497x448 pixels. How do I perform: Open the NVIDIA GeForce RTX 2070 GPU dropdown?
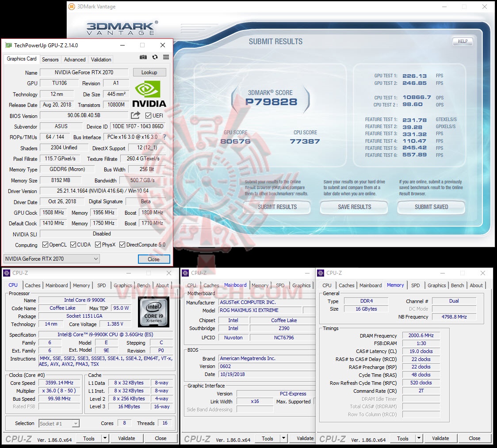[x=52, y=258]
